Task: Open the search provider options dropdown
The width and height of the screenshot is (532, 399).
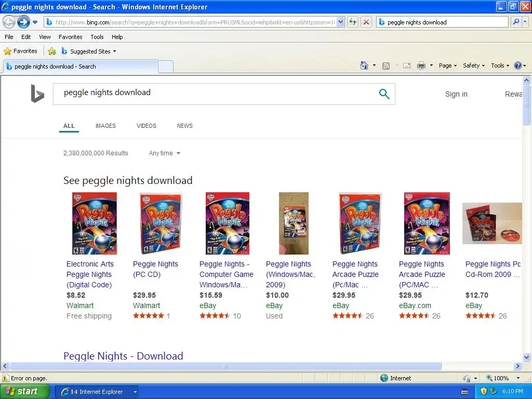Action: (x=525, y=22)
